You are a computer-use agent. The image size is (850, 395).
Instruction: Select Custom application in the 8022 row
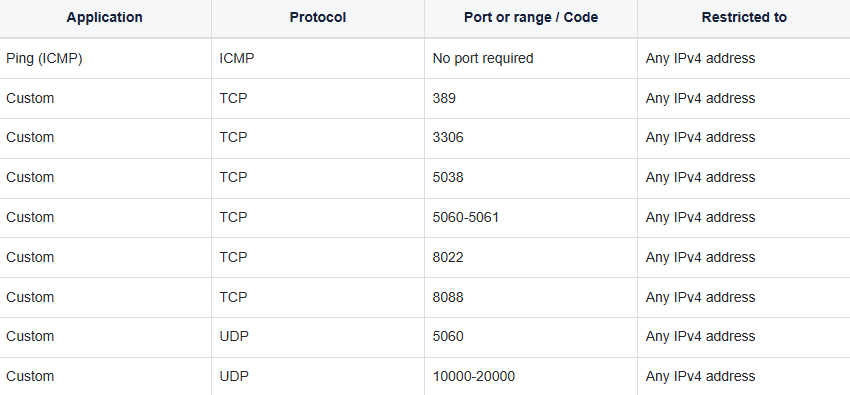[x=30, y=257]
